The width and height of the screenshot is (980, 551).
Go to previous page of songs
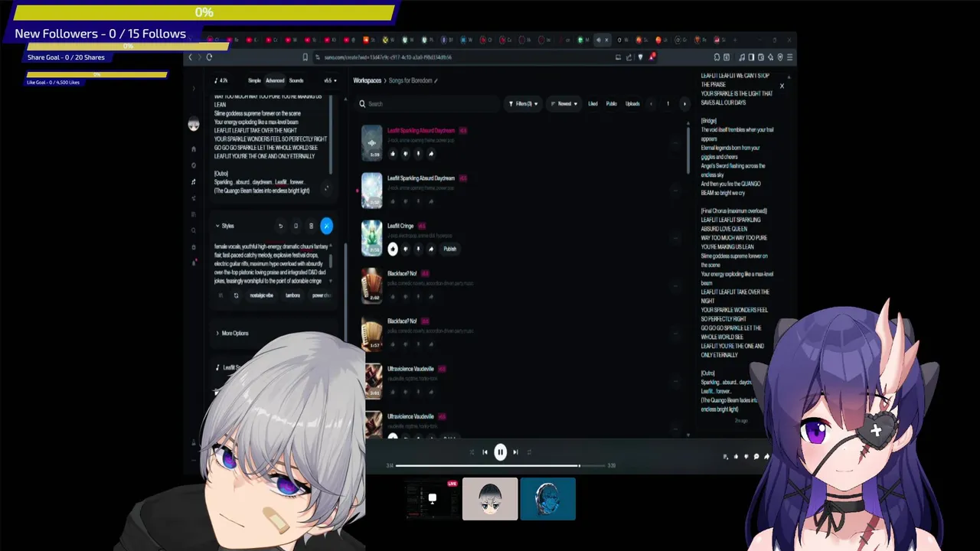coord(651,103)
